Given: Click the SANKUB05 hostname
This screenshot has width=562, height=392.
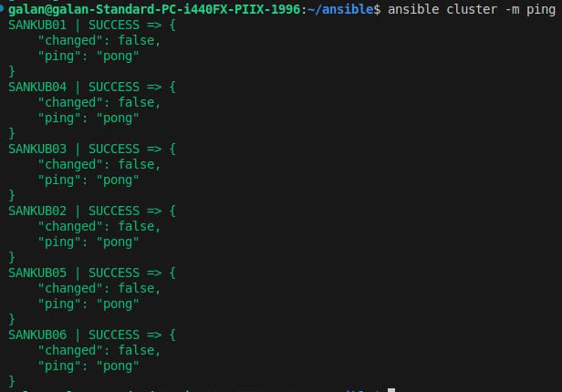Looking at the screenshot, I should [x=37, y=273].
